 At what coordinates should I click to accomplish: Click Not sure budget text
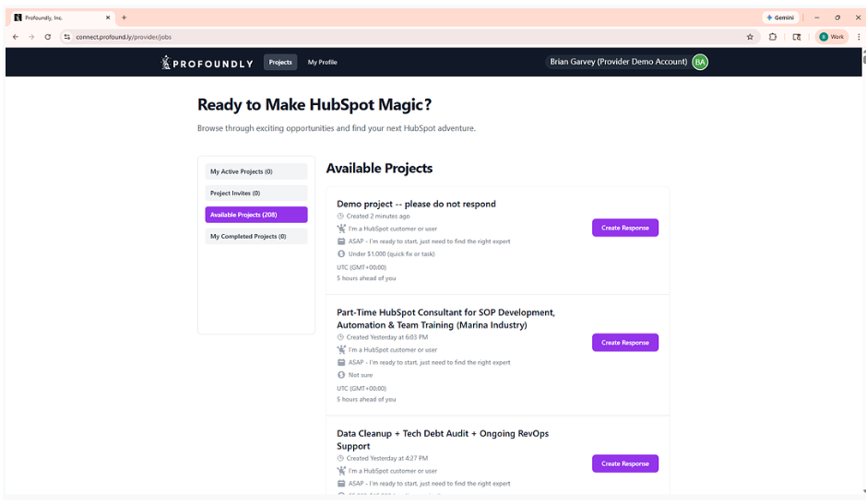coord(361,375)
